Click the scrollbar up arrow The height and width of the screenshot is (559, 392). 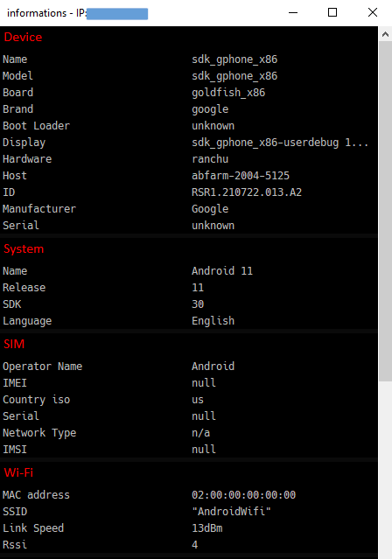[x=385, y=34]
